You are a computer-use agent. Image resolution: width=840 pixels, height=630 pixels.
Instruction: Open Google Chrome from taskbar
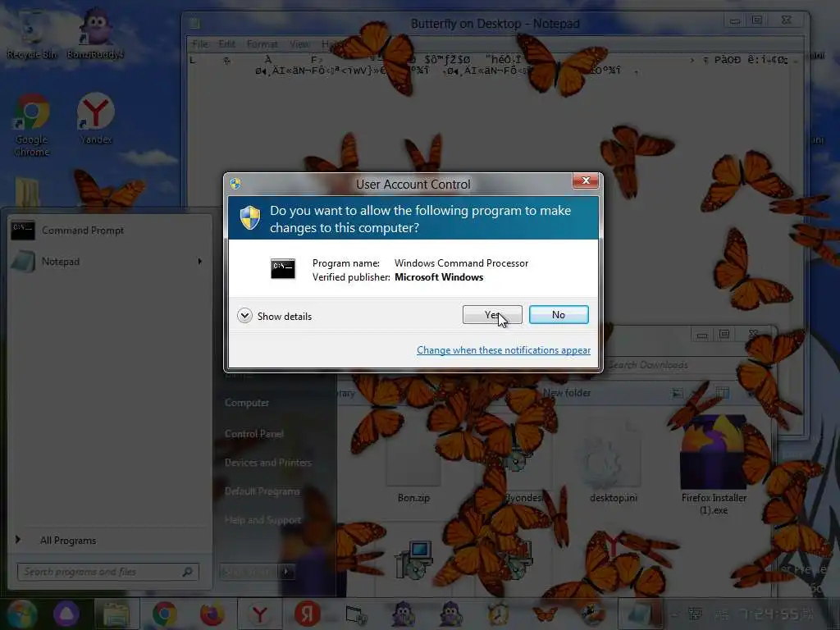[x=164, y=614]
